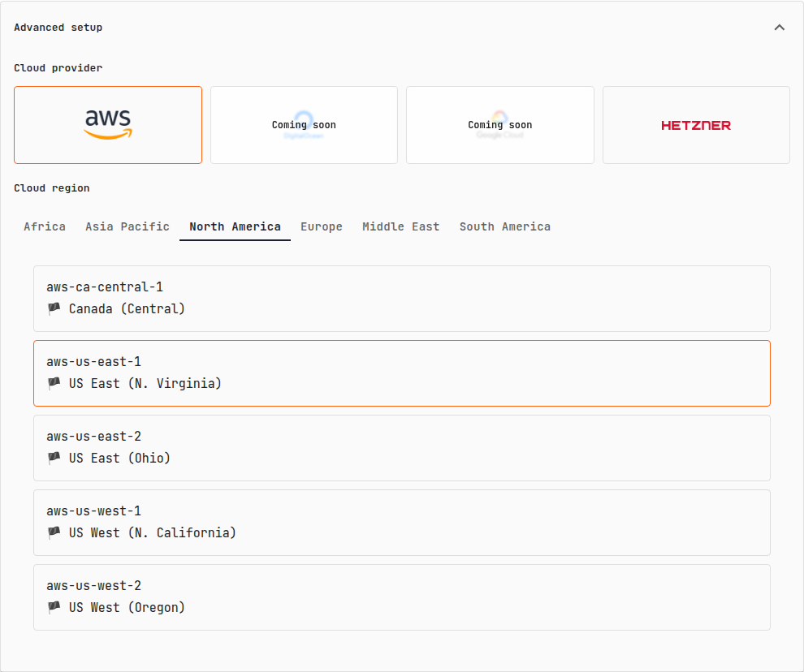Switch to the Europe region tab
Image resolution: width=804 pixels, height=672 pixels.
(x=322, y=226)
